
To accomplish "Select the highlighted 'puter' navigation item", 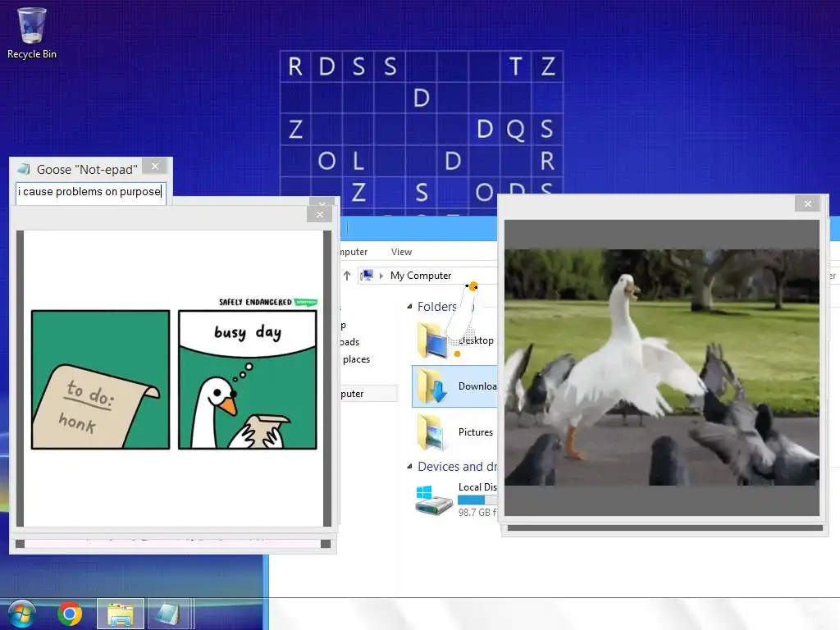I will [369, 394].
